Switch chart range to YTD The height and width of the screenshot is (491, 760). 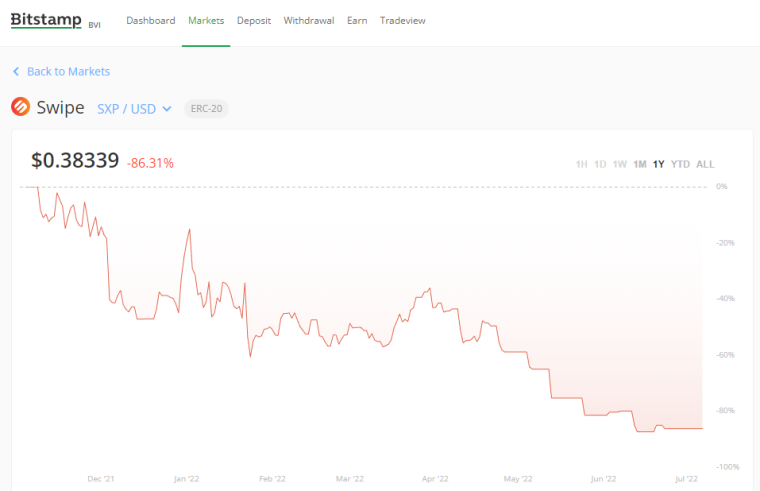pos(680,164)
